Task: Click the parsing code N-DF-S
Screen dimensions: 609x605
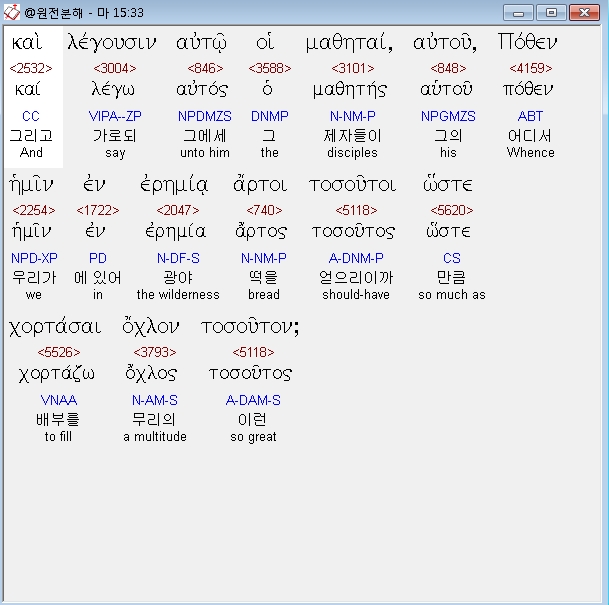Action: [178, 258]
